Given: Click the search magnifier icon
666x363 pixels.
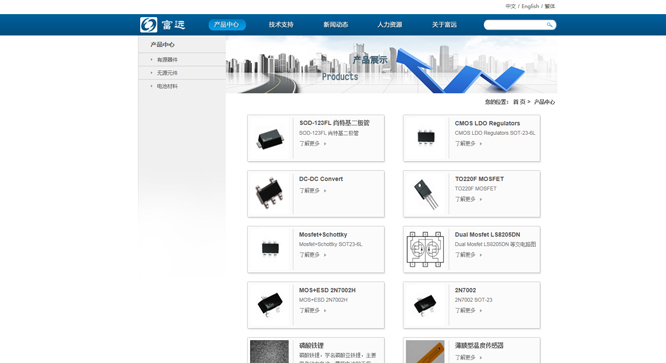Looking at the screenshot, I should click(549, 25).
